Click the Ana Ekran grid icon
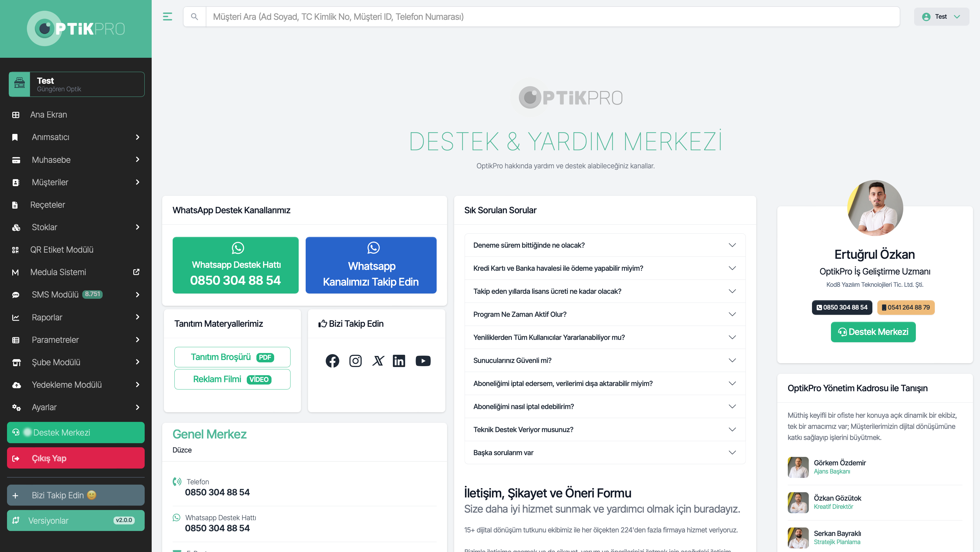This screenshot has width=980, height=552. coord(15,115)
